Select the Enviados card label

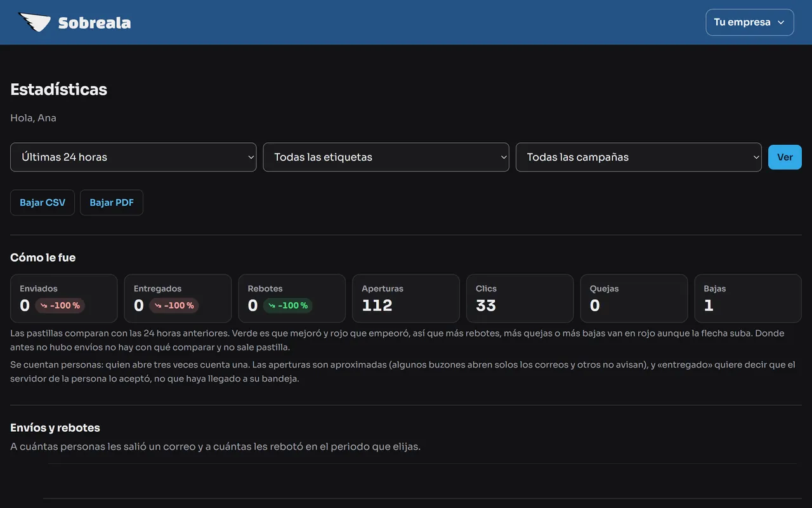[x=39, y=288]
